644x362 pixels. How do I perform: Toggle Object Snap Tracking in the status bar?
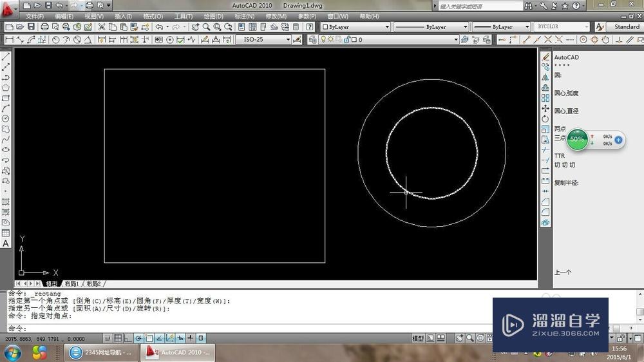coord(159,338)
